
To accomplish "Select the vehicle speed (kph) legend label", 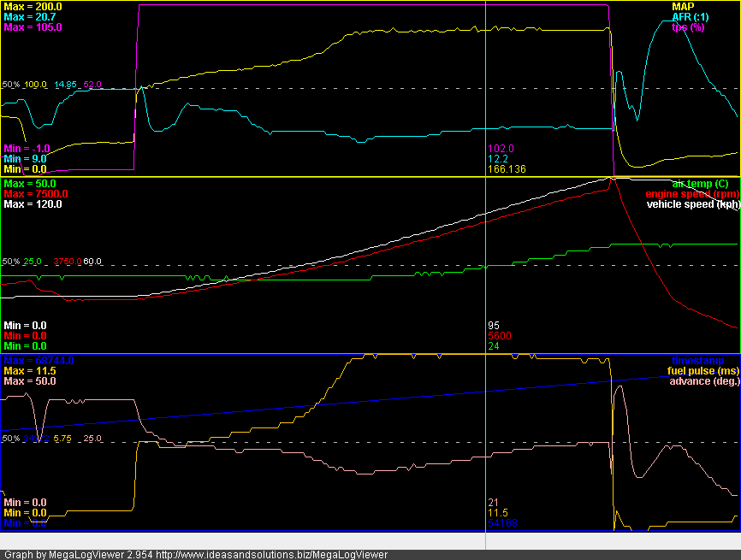I will click(x=692, y=204).
